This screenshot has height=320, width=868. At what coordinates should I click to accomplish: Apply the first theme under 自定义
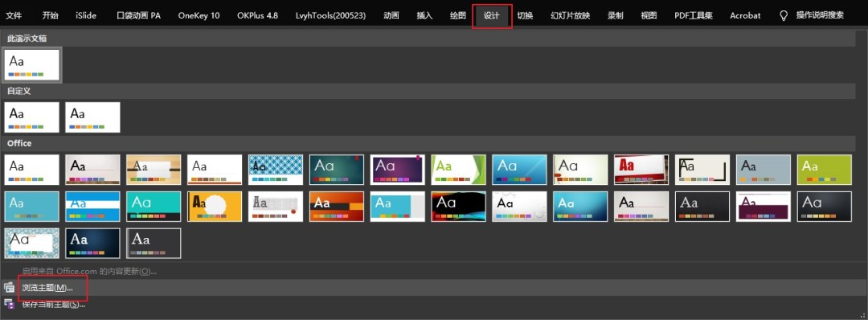(x=31, y=117)
